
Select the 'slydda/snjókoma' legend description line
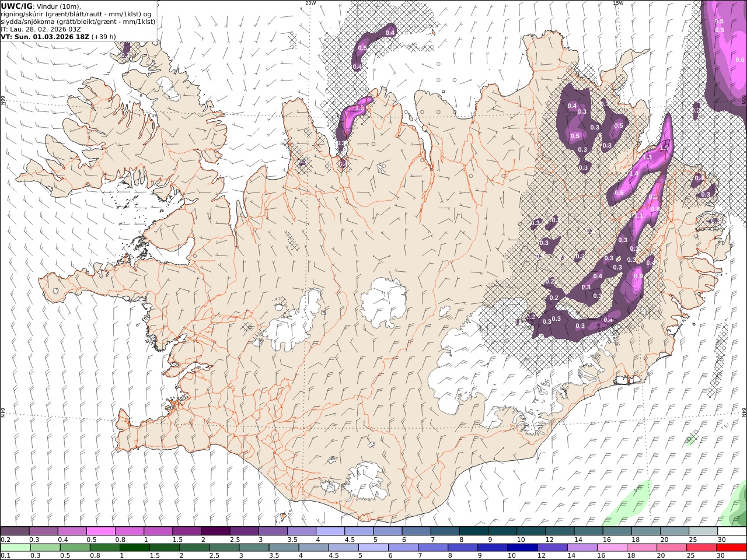coord(78,22)
